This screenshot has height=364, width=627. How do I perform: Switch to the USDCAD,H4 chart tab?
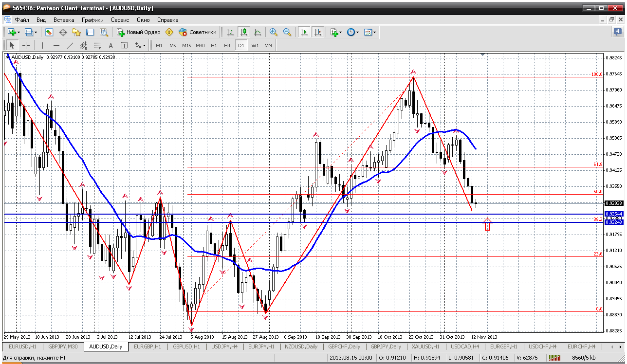click(x=466, y=346)
